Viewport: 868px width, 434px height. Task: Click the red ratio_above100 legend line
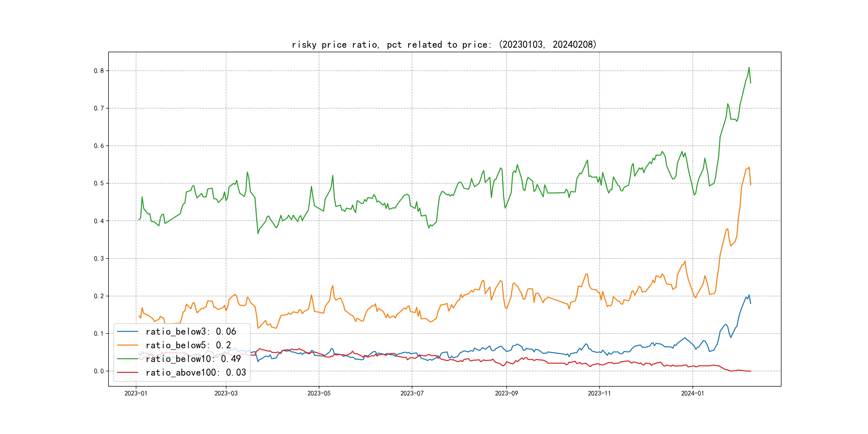point(127,372)
